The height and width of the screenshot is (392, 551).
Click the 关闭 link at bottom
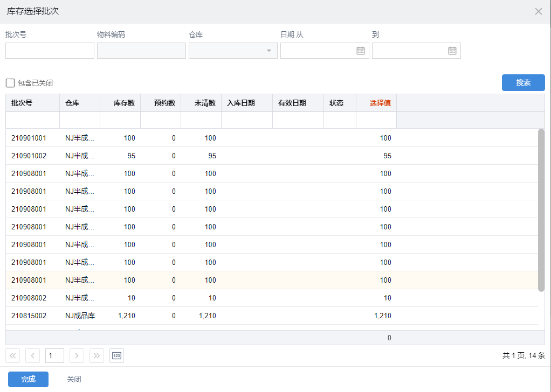pos(74,379)
